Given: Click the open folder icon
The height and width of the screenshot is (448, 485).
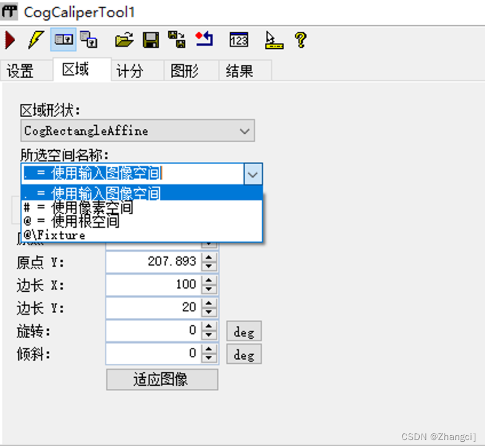Looking at the screenshot, I should coord(124,40).
